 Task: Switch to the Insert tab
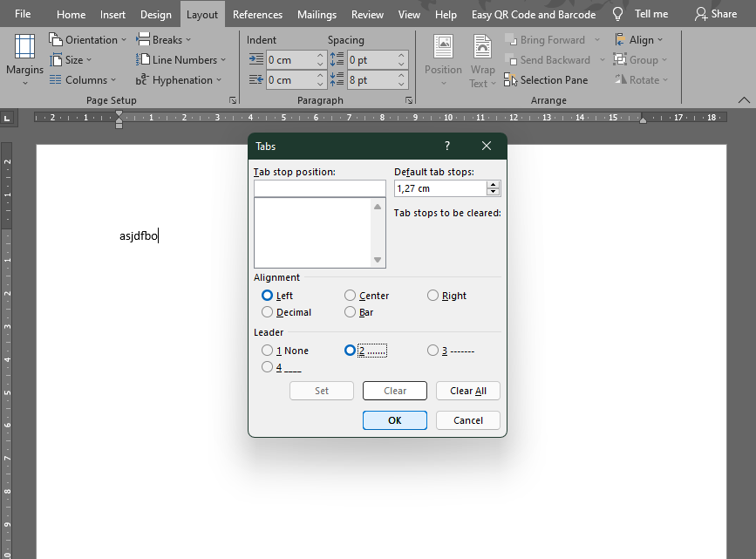112,15
